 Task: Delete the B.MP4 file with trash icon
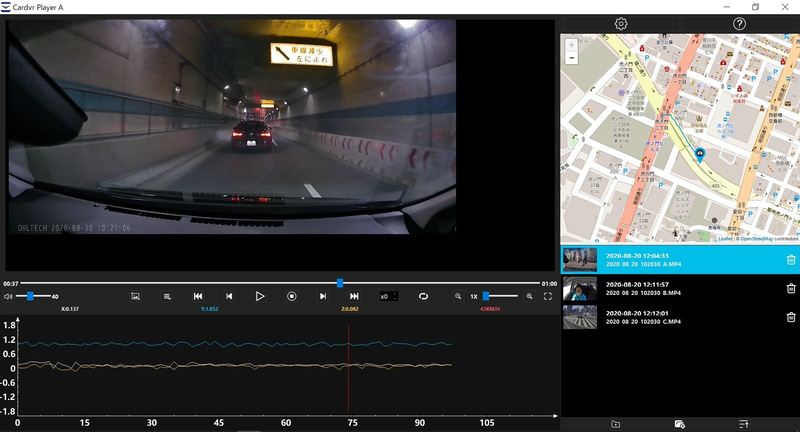tap(791, 288)
